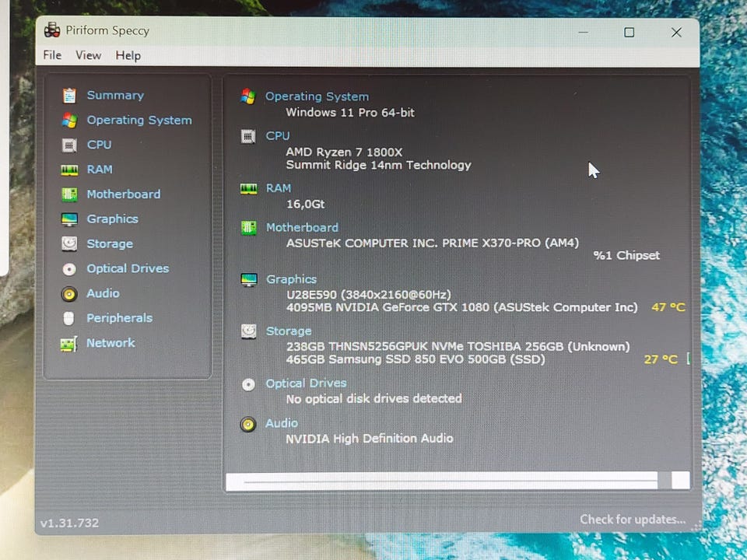Click the Network card icon in sidebar

coord(68,343)
